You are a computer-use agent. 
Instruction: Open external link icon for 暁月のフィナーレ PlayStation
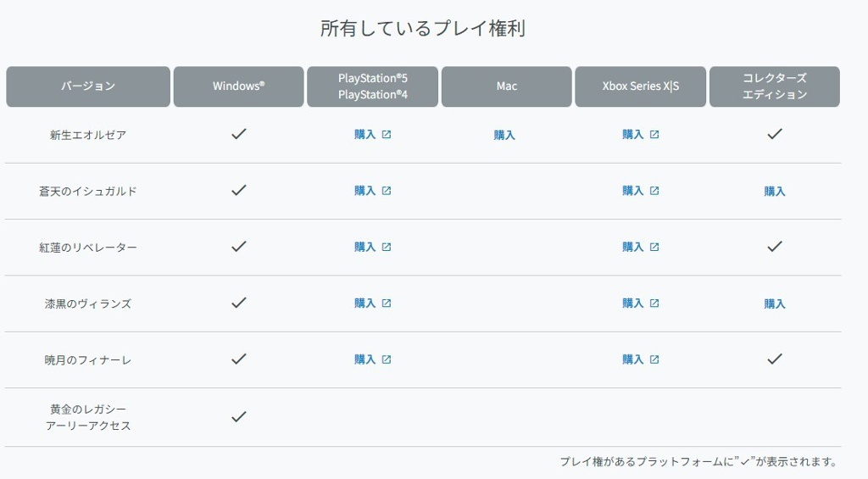point(387,359)
